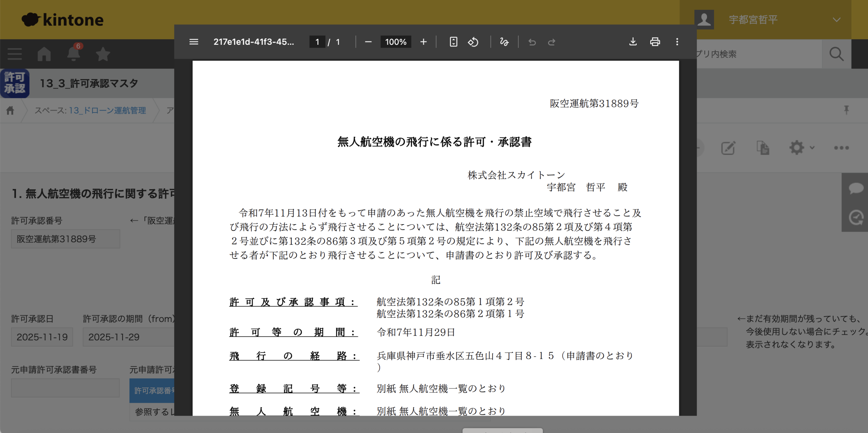
Task: Print the PDF document
Action: [655, 42]
